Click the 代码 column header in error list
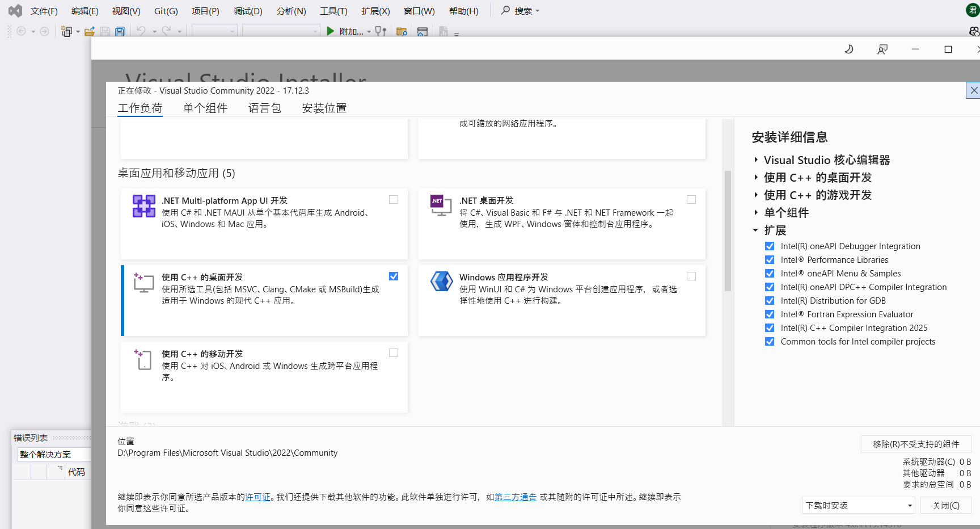 tap(77, 472)
